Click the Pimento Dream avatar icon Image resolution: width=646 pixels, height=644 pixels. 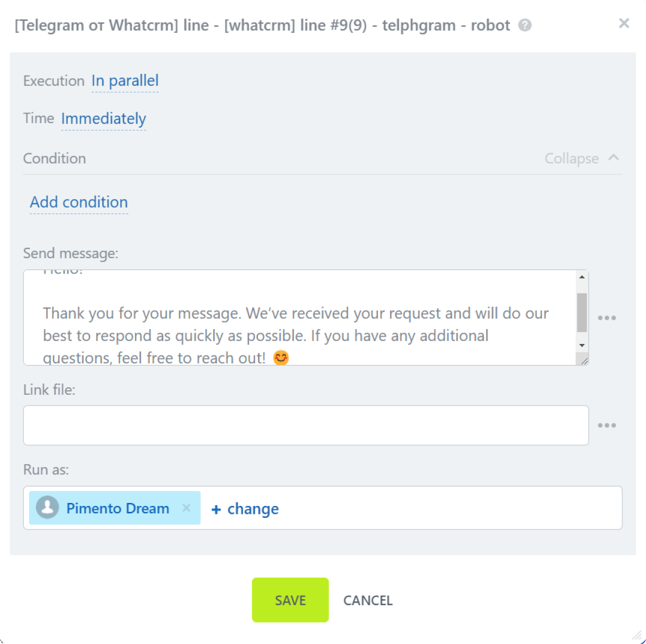pos(46,508)
